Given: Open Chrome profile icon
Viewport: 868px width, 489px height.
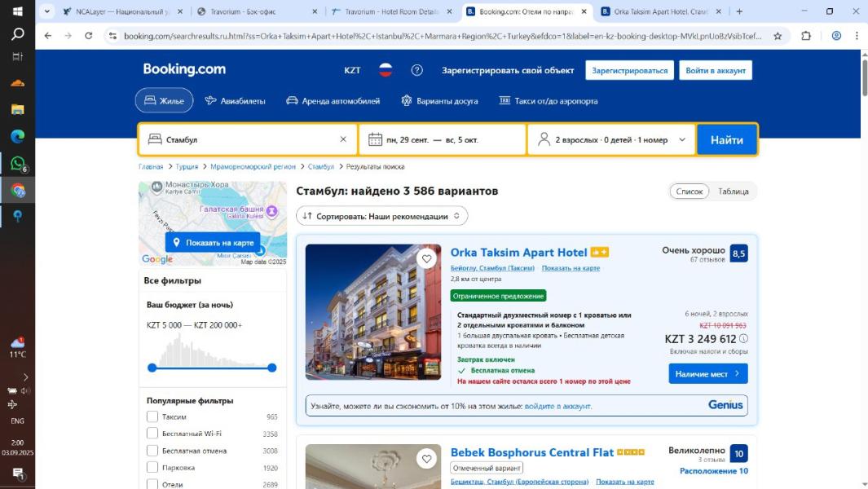Looking at the screenshot, I should coord(836,36).
